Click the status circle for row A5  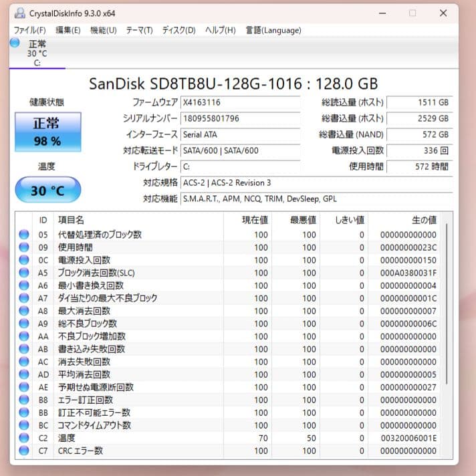pos(24,273)
